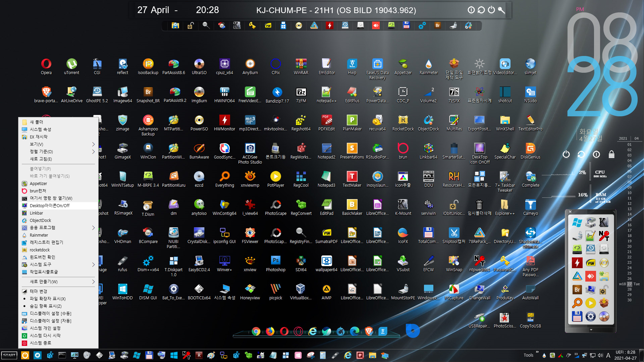644x362 pixels.
Task: Select 윈도버전 확인 menu entry
Action: click(x=58, y=257)
